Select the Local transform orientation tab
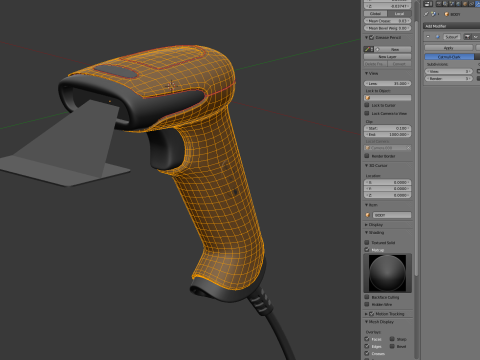480x360 pixels. [399, 14]
